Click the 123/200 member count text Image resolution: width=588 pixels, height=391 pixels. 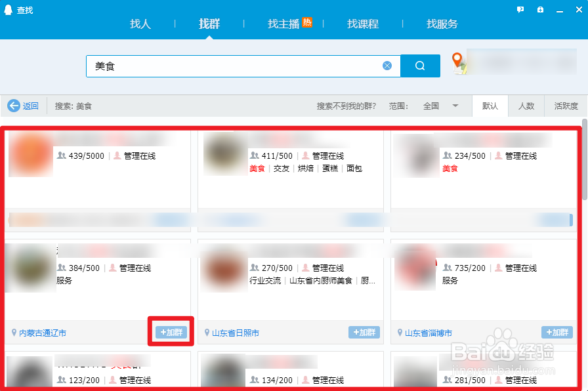coord(84,380)
